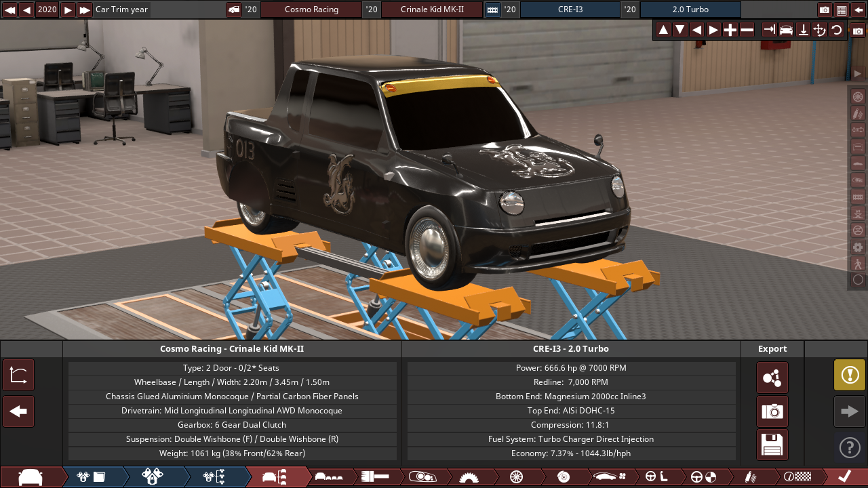Switch to the half-gear drivetrain tab
This screenshot has height=488, width=868.
(x=469, y=477)
